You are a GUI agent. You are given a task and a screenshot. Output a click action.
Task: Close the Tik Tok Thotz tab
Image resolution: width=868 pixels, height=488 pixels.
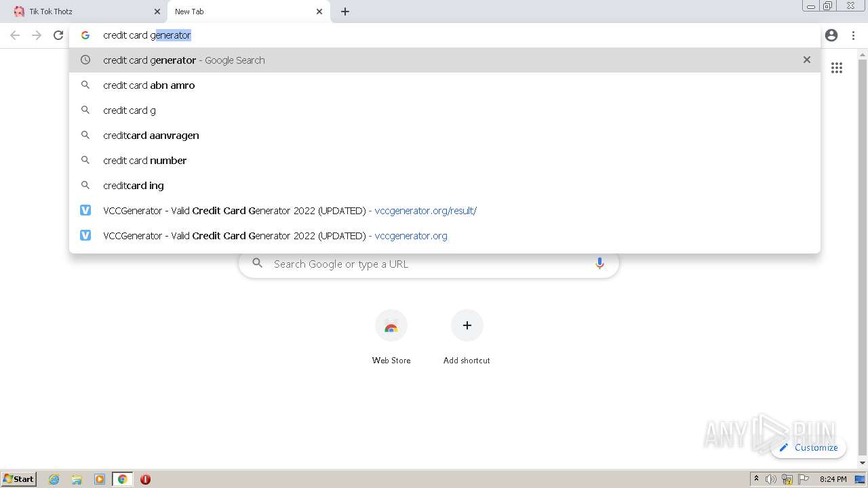point(157,12)
